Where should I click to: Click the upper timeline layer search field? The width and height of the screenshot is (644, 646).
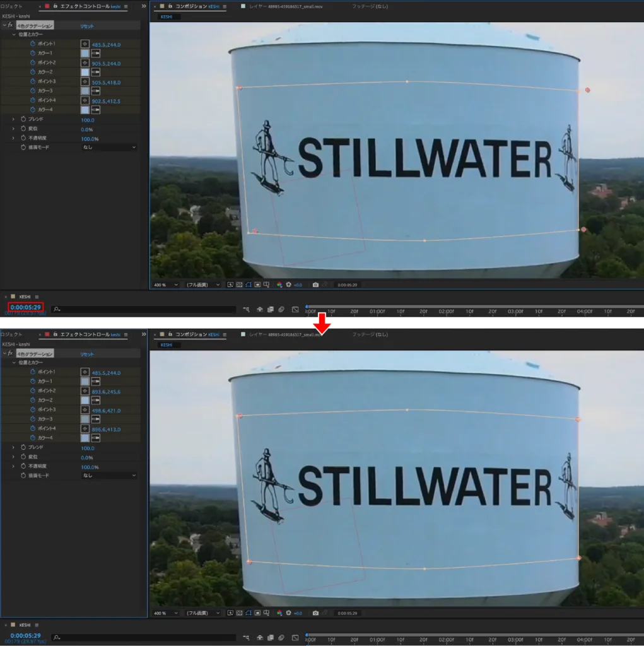click(143, 309)
